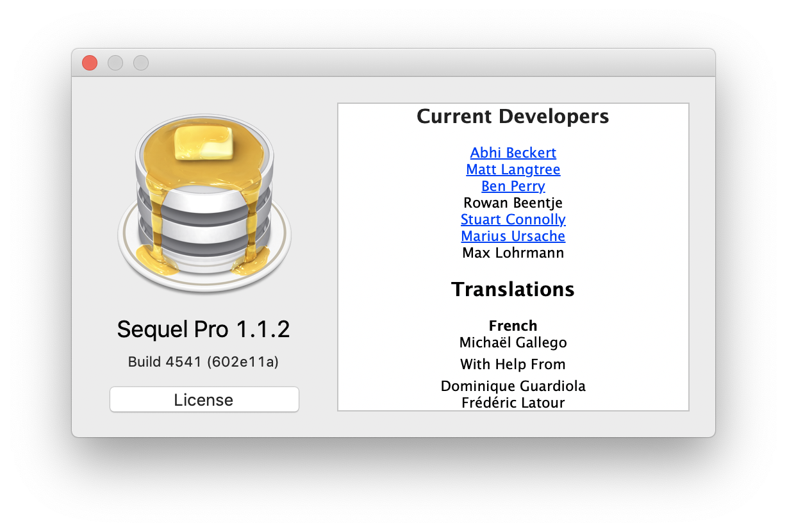This screenshot has height=532, width=787.
Task: Open Ben Perry's developer link
Action: pyautogui.click(x=513, y=186)
